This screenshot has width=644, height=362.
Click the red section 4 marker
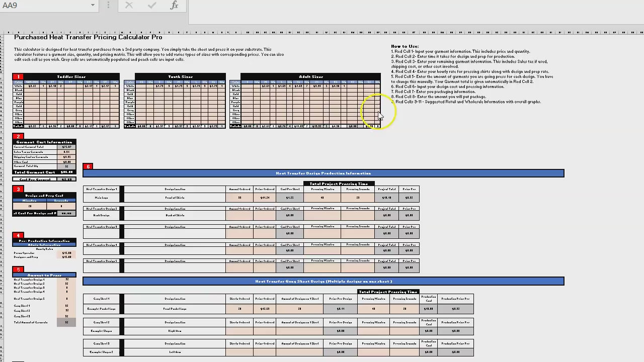point(18,235)
